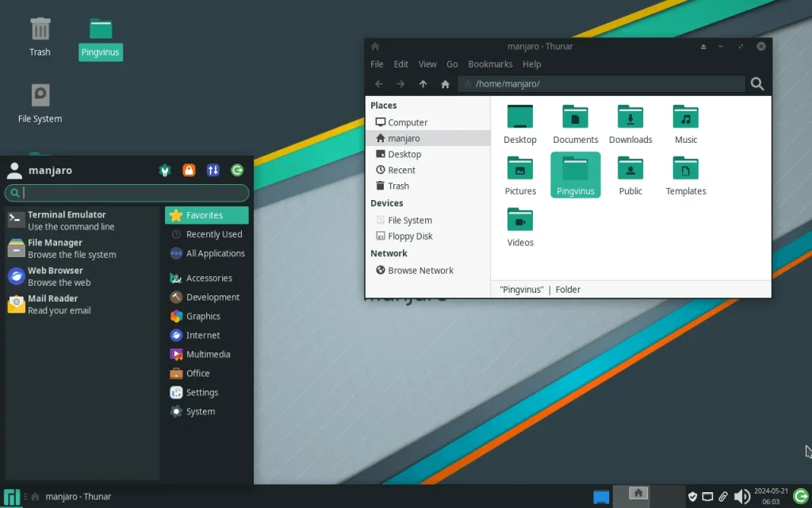The image size is (812, 508).
Task: Select Desktop in Places sidebar
Action: pos(427,155)
